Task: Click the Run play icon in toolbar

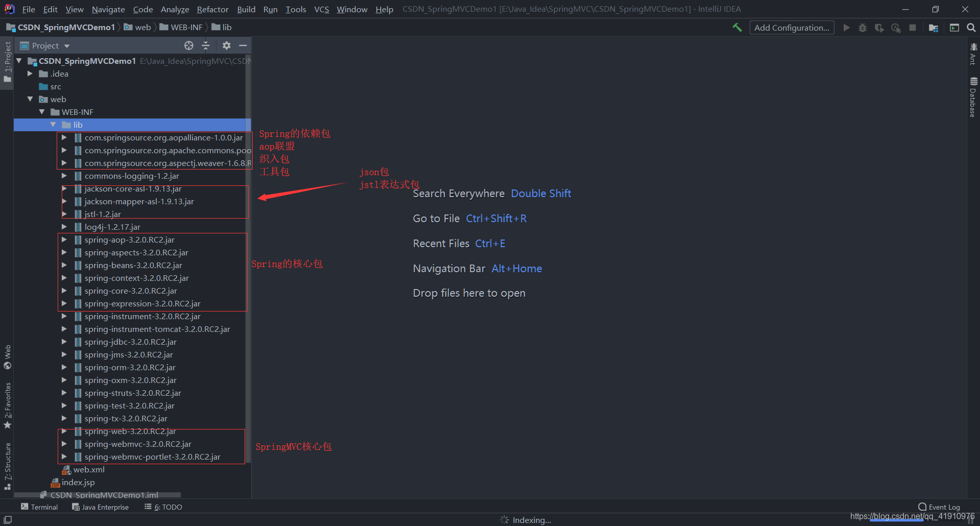Action: [x=846, y=28]
